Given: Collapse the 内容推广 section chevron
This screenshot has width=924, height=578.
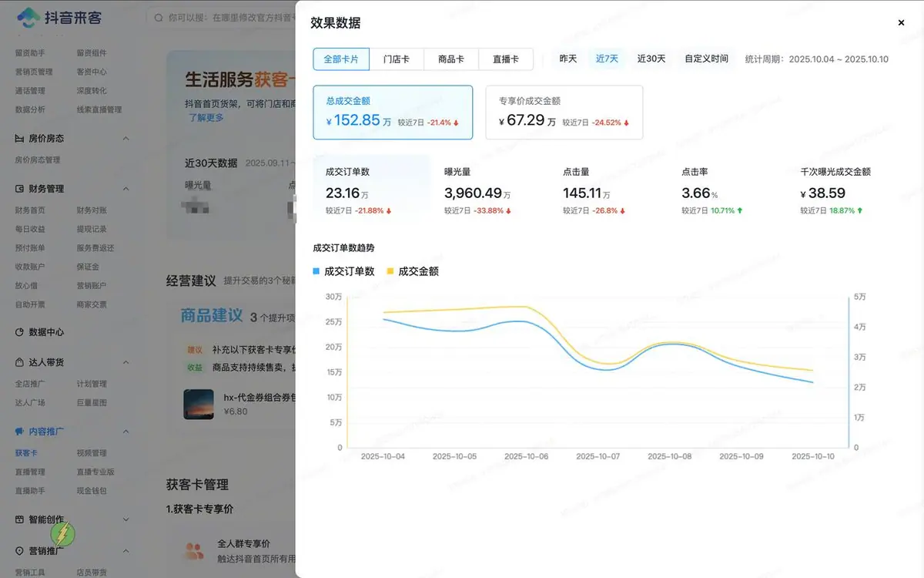Looking at the screenshot, I should click(126, 432).
